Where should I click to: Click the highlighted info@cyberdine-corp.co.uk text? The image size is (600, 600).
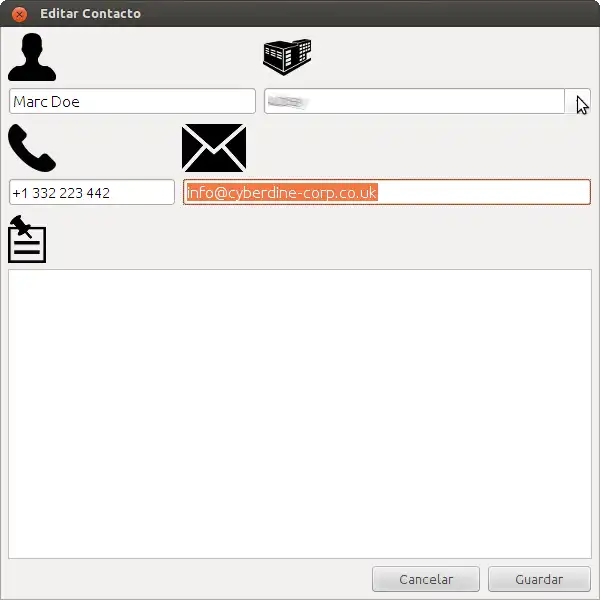pyautogui.click(x=282, y=192)
